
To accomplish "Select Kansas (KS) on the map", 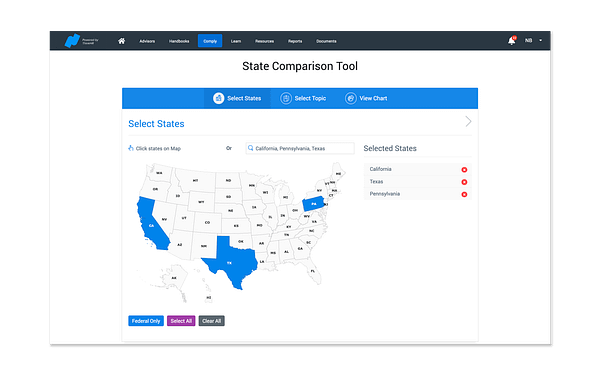I will coord(236,226).
